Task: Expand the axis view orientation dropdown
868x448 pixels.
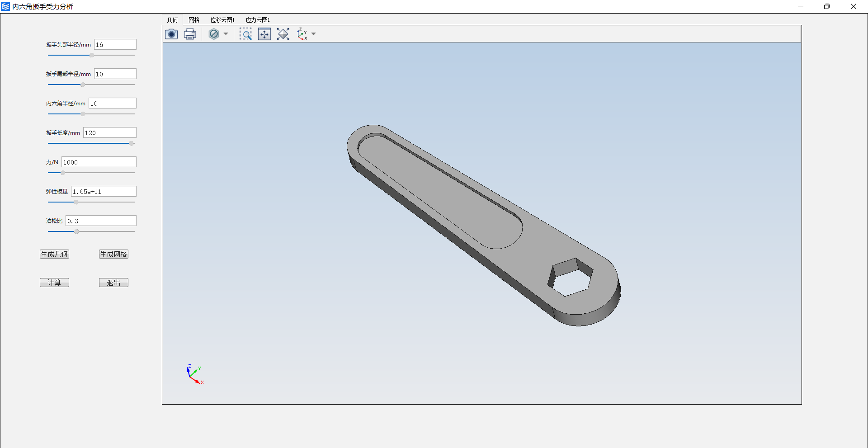Action: (x=313, y=34)
